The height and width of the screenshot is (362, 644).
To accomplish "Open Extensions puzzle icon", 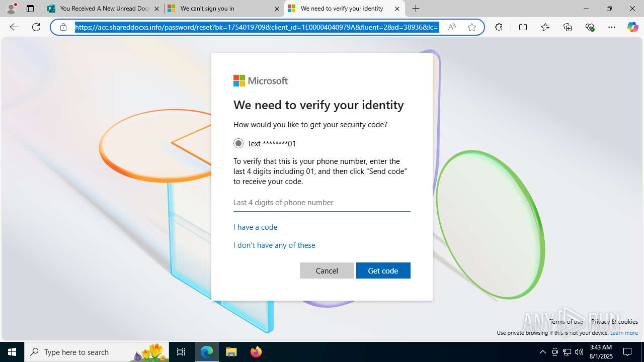I will (x=499, y=27).
